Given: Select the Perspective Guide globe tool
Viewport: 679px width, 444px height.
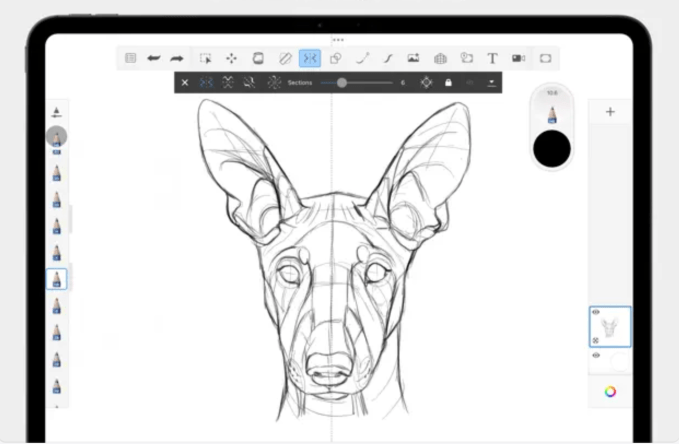Looking at the screenshot, I should 440,58.
